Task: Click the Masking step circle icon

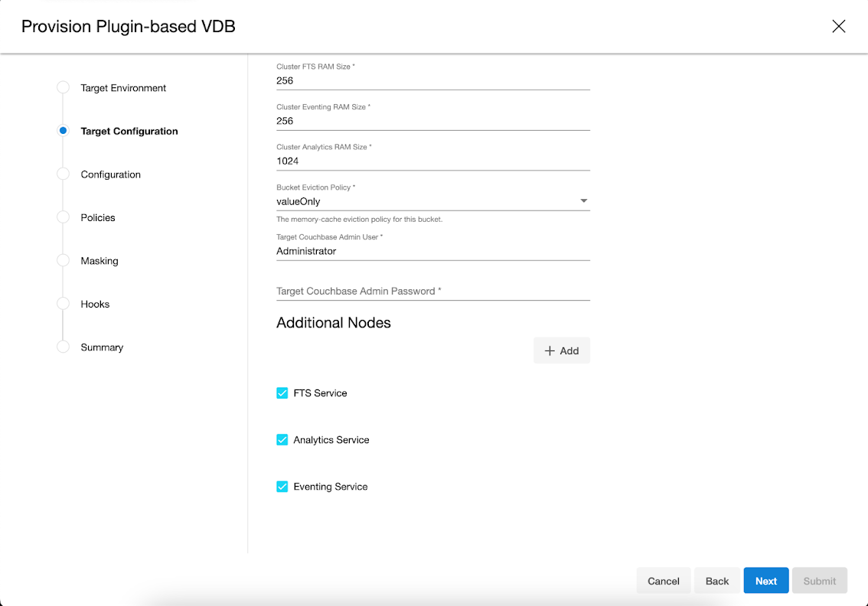Action: [x=64, y=261]
